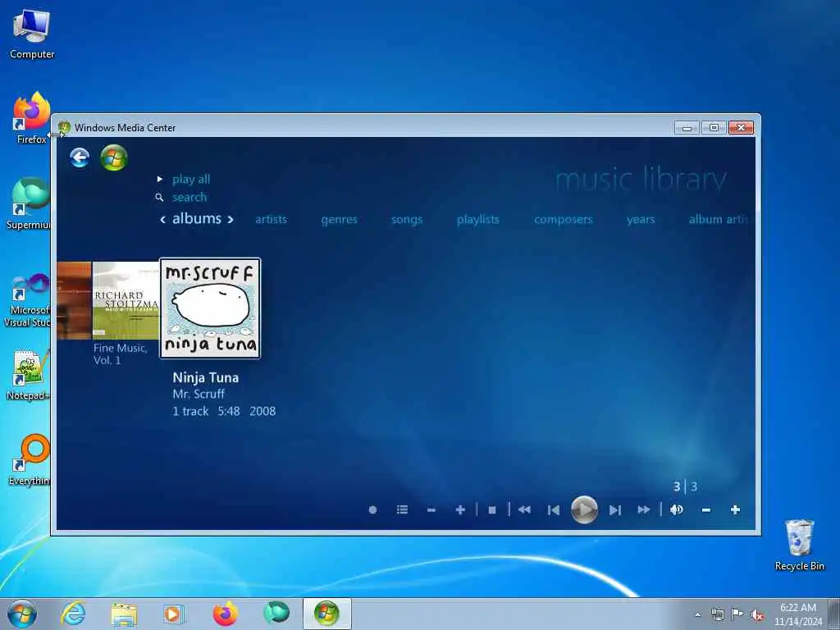Click the left chevron beside albums

[x=163, y=219]
